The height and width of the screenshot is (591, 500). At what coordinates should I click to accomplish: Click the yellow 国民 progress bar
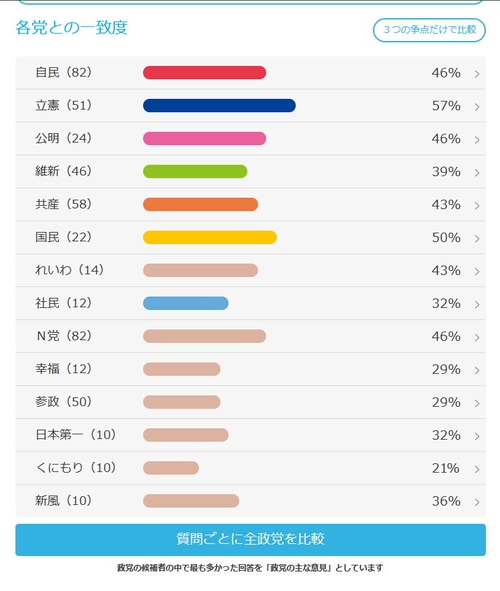tap(210, 237)
